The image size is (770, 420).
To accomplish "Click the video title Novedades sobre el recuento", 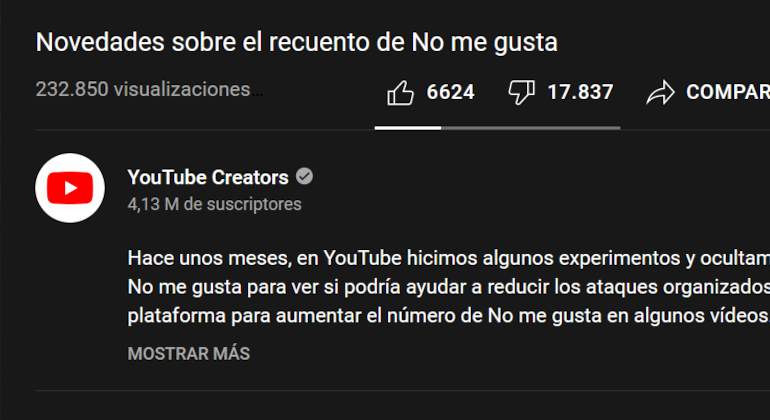I will point(297,42).
